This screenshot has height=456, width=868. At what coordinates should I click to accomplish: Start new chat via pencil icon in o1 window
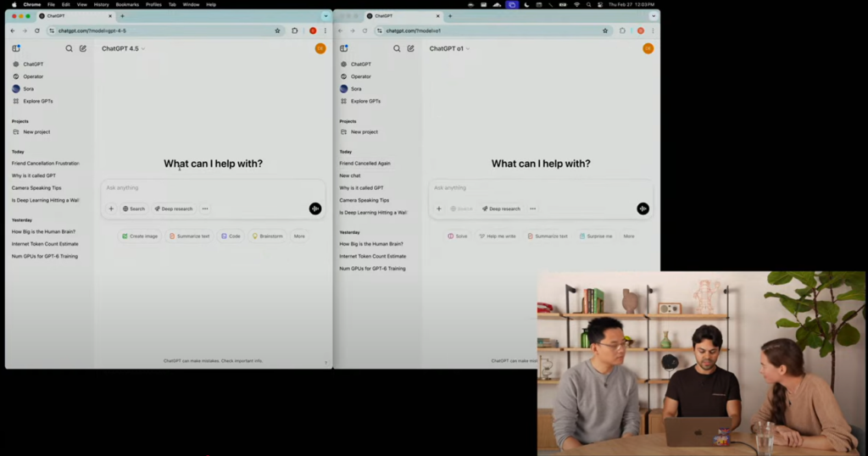click(x=411, y=48)
